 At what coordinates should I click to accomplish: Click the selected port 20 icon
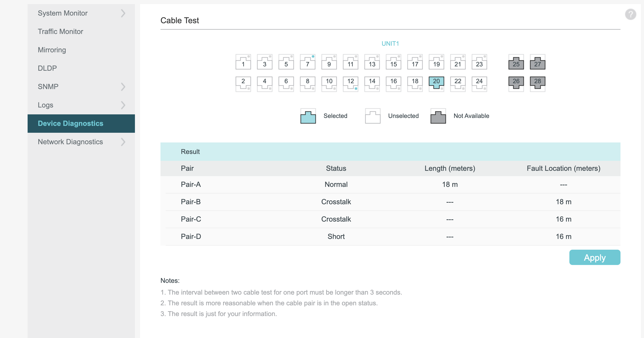pos(436,83)
